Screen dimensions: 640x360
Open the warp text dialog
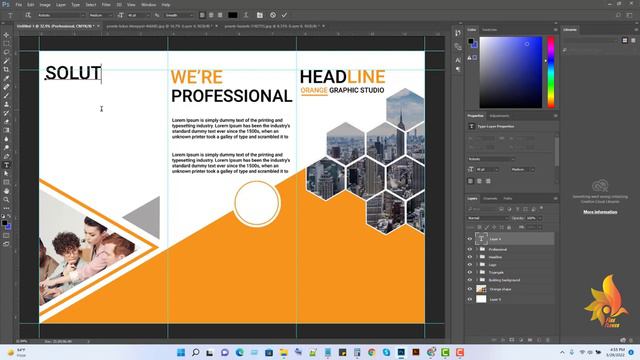click(x=246, y=15)
